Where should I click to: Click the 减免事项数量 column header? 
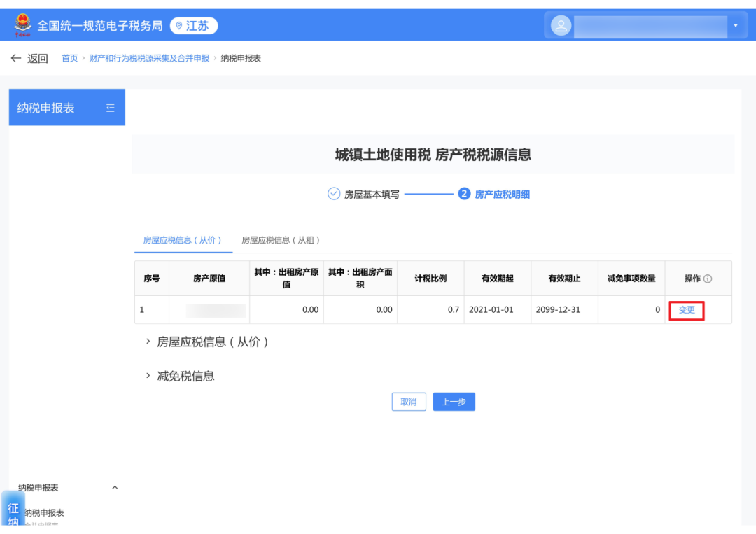click(x=631, y=278)
